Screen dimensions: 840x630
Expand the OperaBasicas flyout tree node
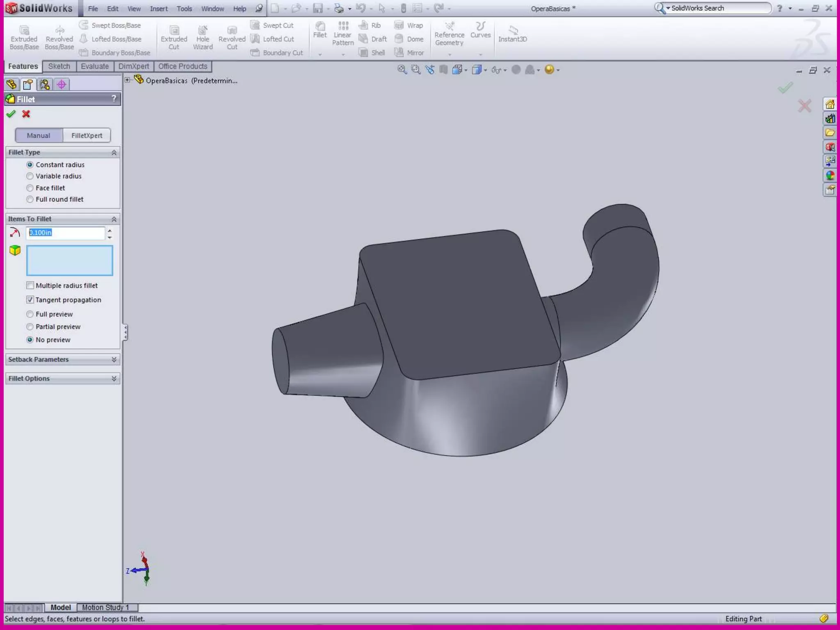[x=128, y=80]
